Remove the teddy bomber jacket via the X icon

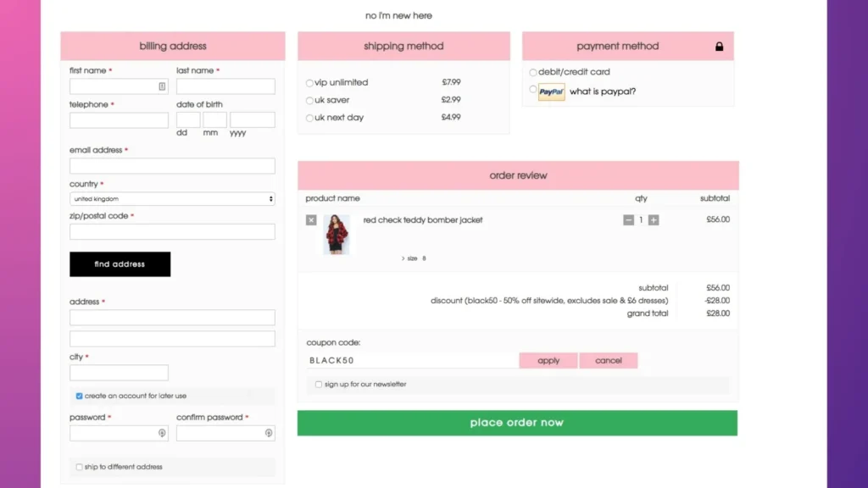coord(310,219)
